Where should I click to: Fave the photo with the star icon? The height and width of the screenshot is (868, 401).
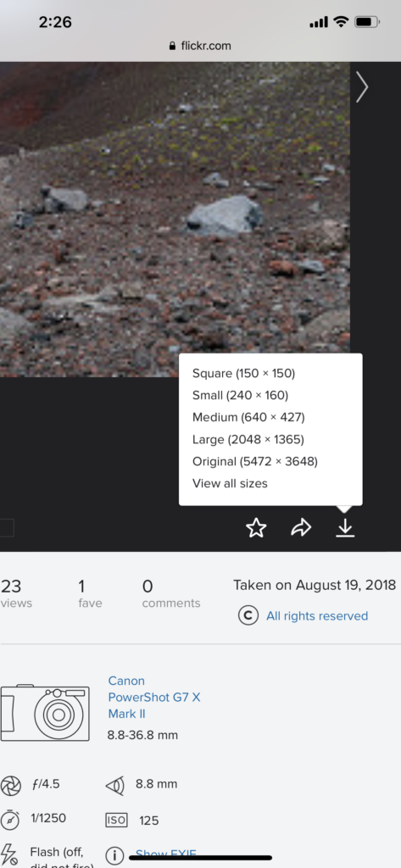point(256,528)
